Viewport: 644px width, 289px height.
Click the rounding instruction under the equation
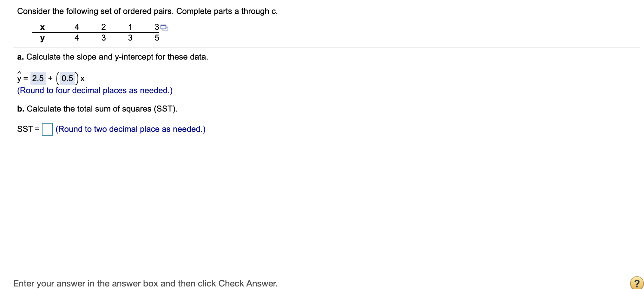[95, 90]
